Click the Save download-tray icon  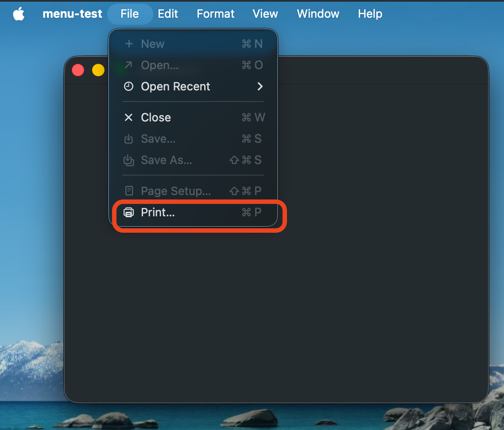tap(128, 139)
